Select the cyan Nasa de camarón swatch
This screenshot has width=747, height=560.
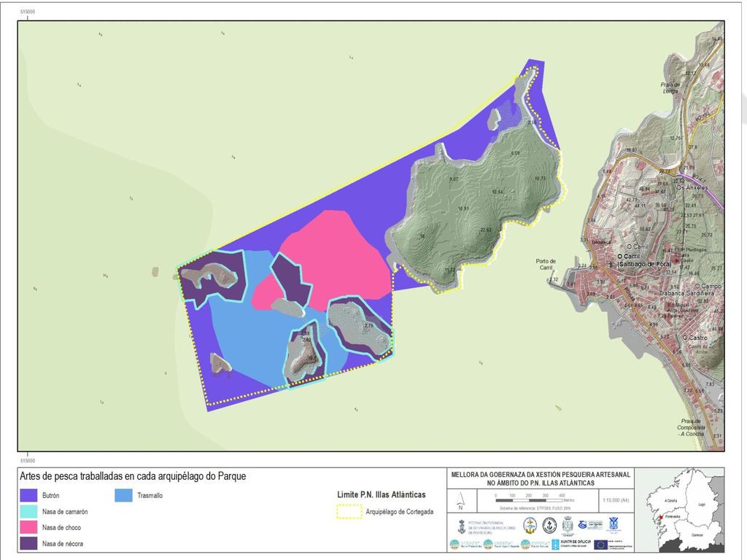click(x=28, y=511)
